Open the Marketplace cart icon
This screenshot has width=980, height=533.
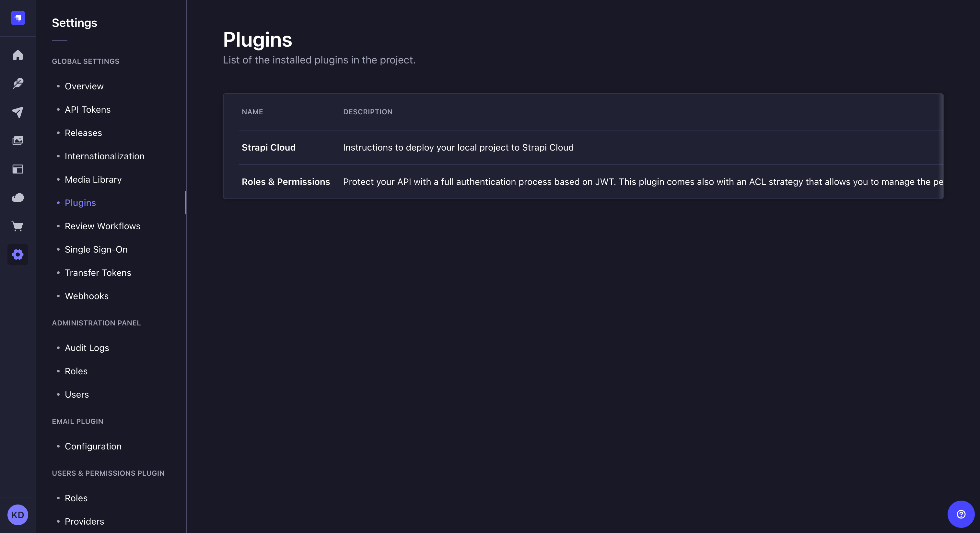17,226
